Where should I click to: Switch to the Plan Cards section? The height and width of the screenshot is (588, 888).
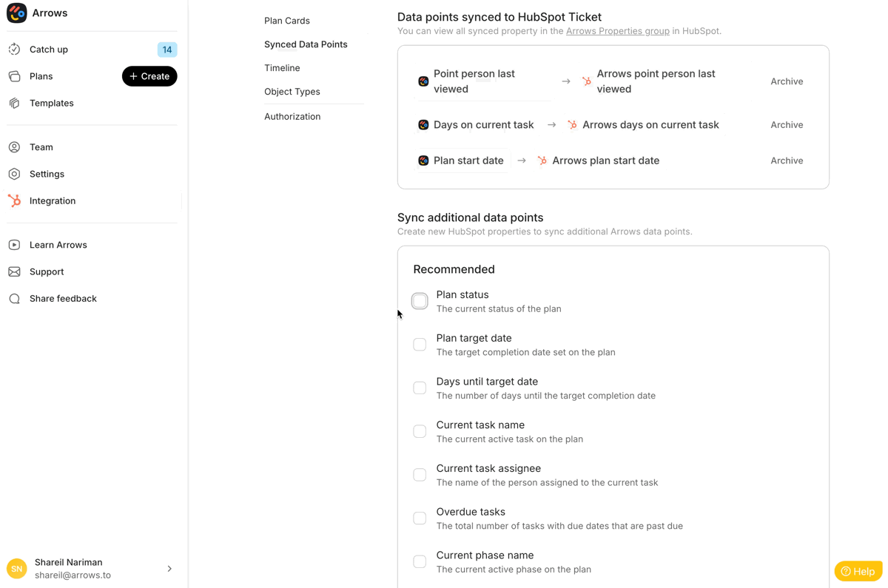click(287, 21)
